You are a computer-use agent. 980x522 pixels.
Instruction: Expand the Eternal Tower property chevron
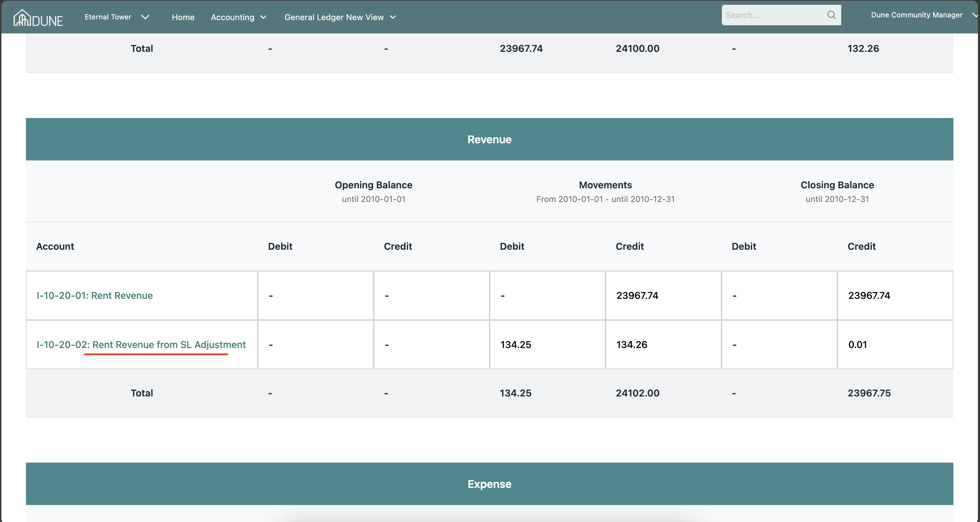145,17
